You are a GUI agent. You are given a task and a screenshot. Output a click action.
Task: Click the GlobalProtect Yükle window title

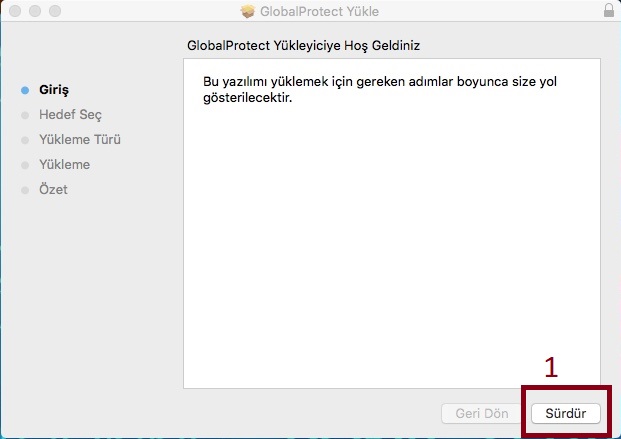pos(320,11)
